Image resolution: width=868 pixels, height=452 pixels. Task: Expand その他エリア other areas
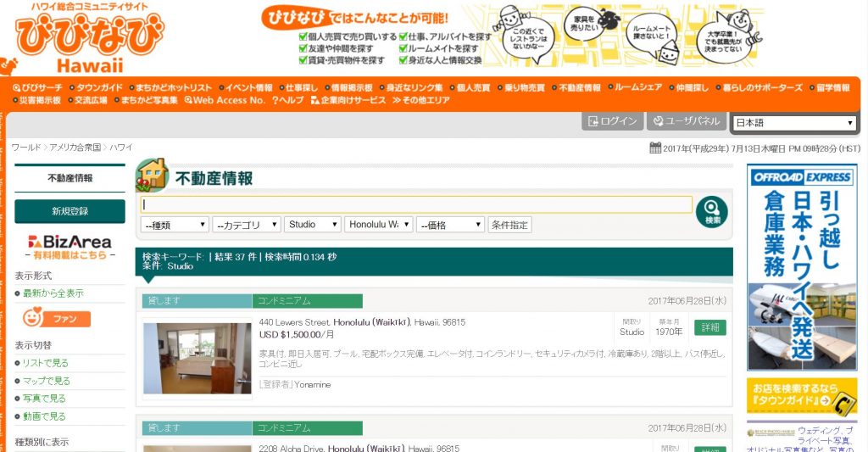pyautogui.click(x=421, y=100)
